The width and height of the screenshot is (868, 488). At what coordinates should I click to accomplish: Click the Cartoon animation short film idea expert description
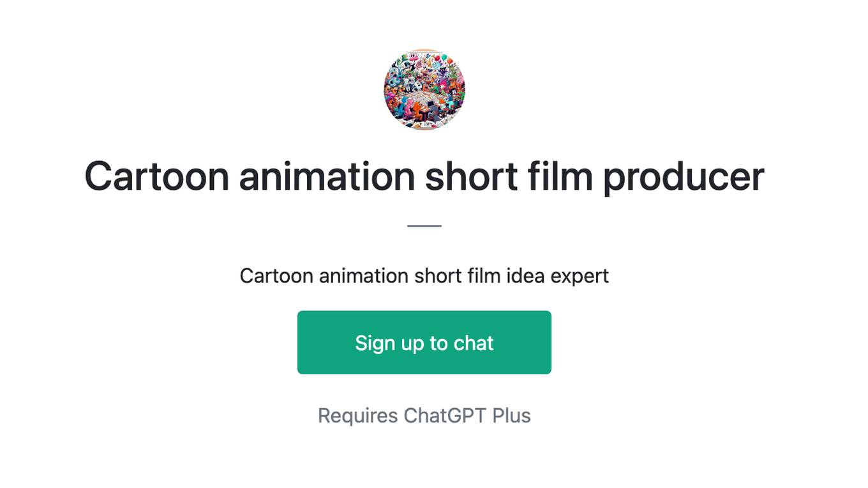tap(424, 276)
